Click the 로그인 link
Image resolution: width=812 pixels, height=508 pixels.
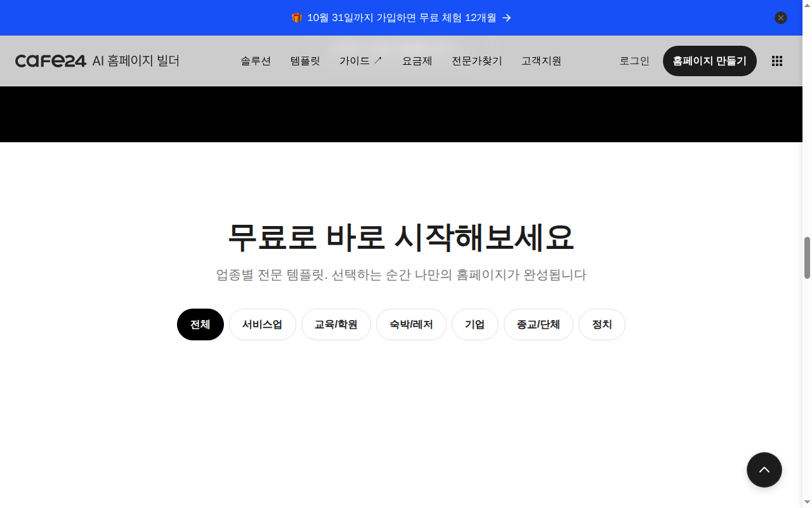click(634, 61)
